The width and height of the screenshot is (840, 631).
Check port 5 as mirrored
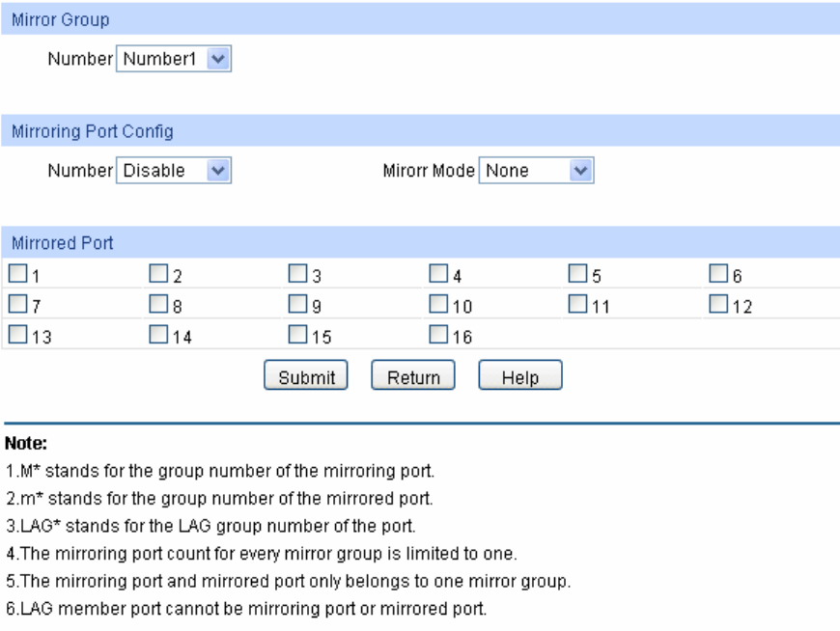577,274
